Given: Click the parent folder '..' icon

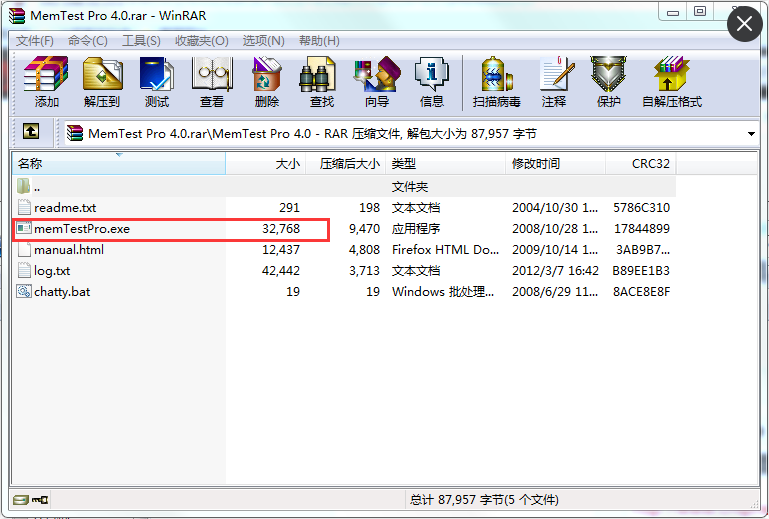Looking at the screenshot, I should tap(24, 186).
